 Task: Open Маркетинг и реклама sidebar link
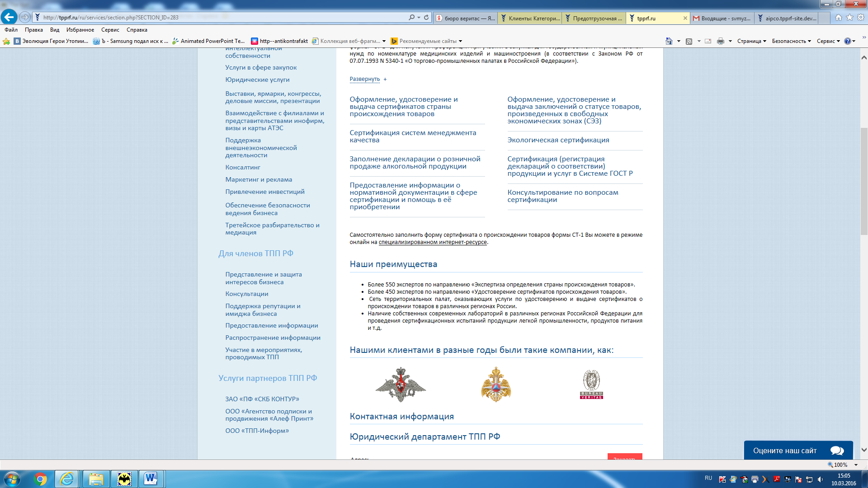pyautogui.click(x=259, y=179)
